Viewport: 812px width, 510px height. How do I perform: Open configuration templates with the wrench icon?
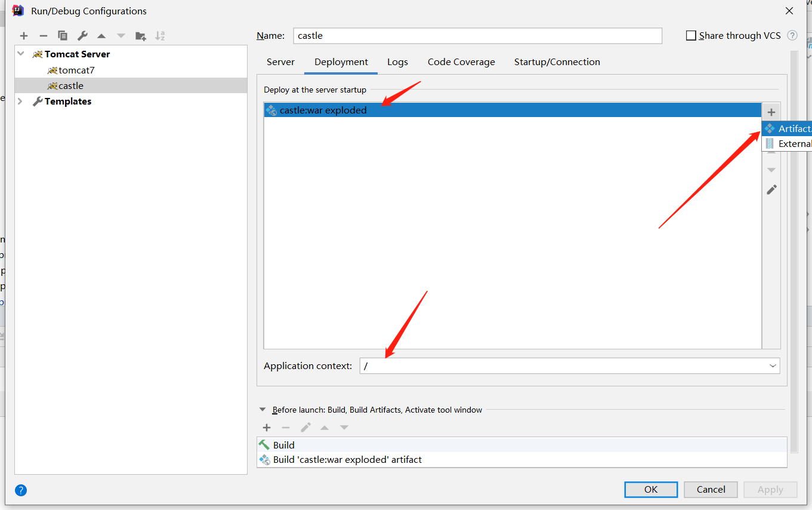tap(82, 35)
